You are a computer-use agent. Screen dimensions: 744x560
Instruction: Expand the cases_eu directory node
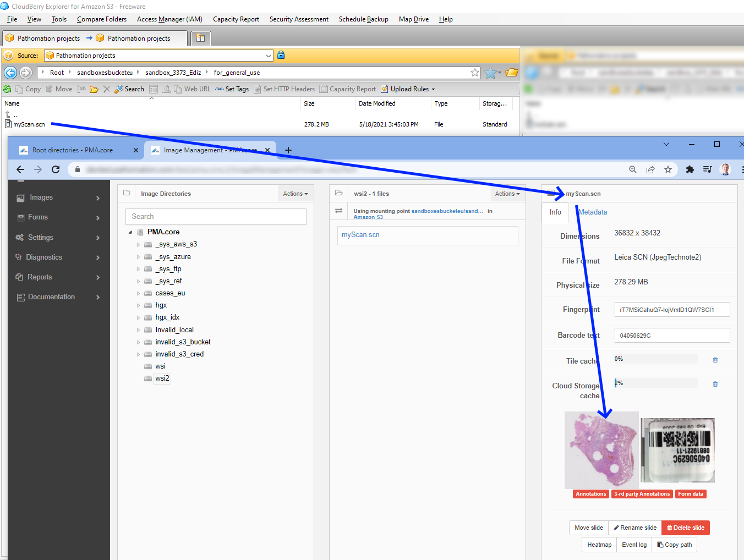[x=138, y=293]
